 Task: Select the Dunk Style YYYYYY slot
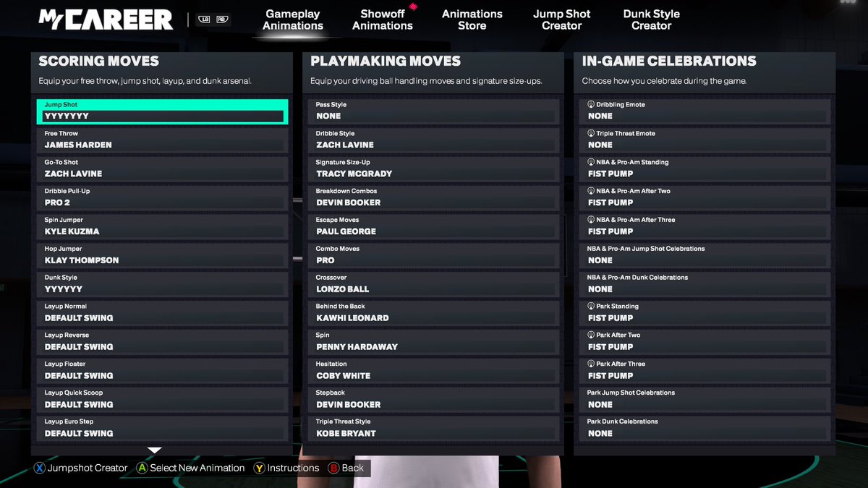(x=162, y=285)
